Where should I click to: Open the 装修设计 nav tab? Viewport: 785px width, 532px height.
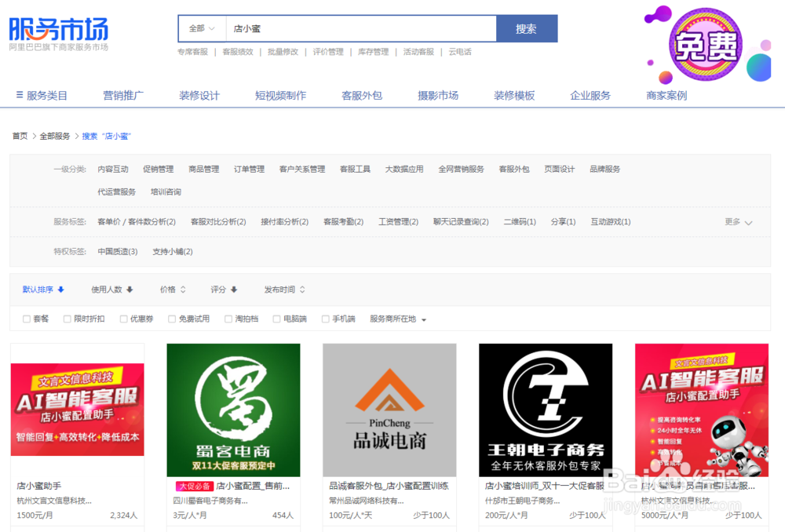click(199, 95)
